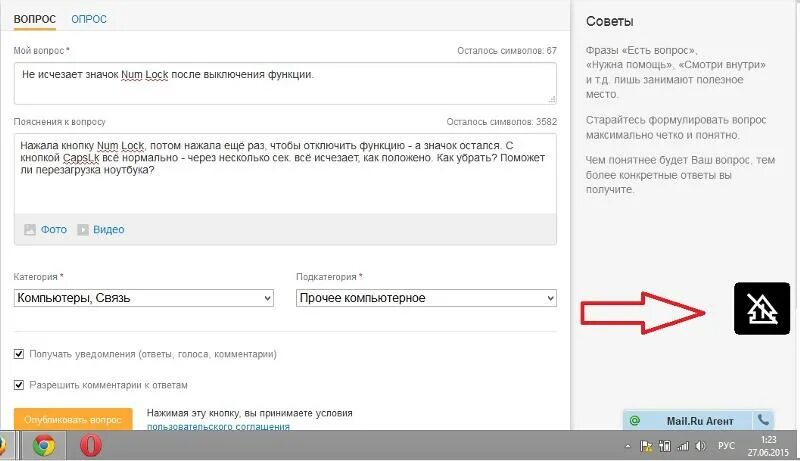Click the Советы heading in sidebar

tap(610, 21)
